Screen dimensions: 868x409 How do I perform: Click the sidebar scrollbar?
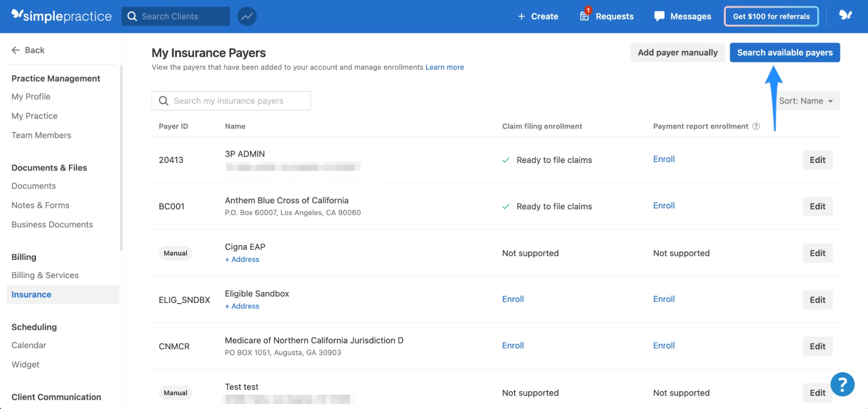[x=121, y=157]
